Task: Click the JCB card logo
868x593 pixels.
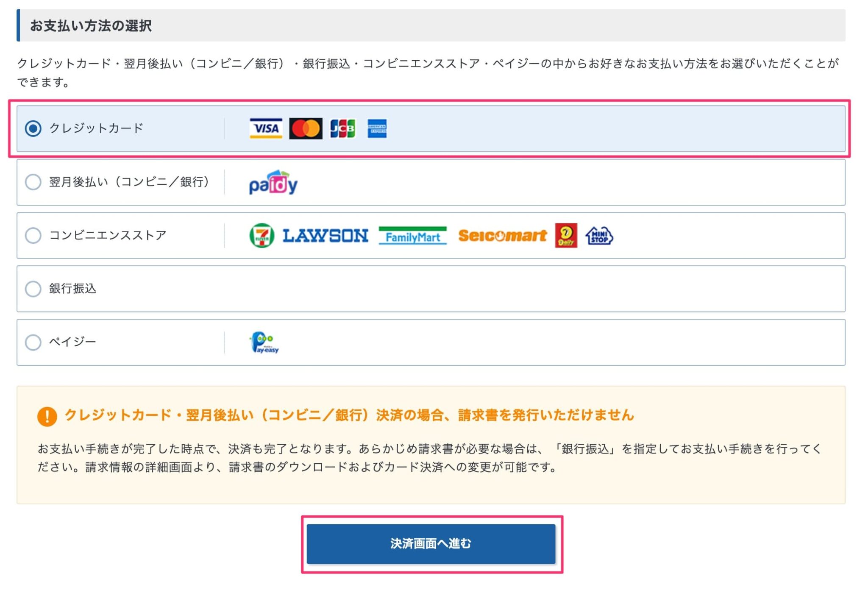Action: pos(342,128)
